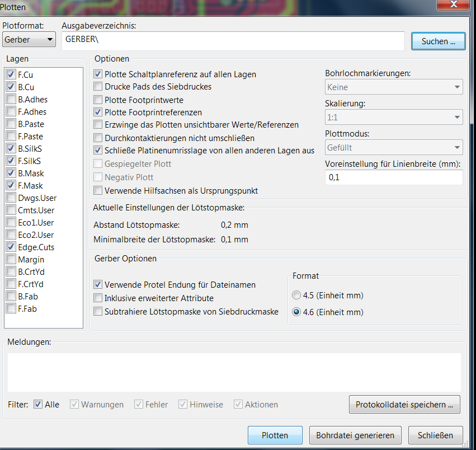Check Durchkontaktierungen nicht umschließen

click(98, 138)
